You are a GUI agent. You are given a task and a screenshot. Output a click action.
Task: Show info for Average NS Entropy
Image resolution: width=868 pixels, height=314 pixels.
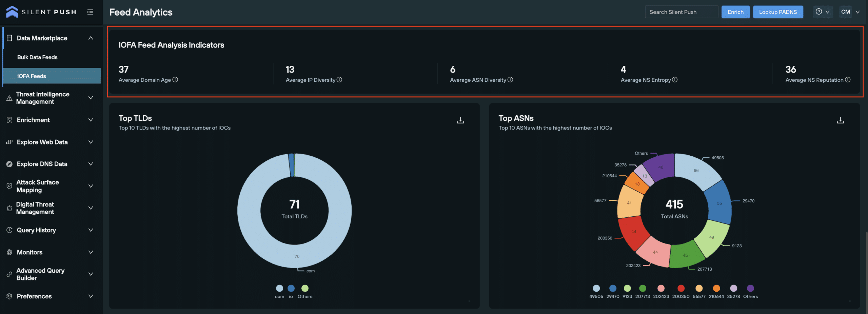coord(675,80)
